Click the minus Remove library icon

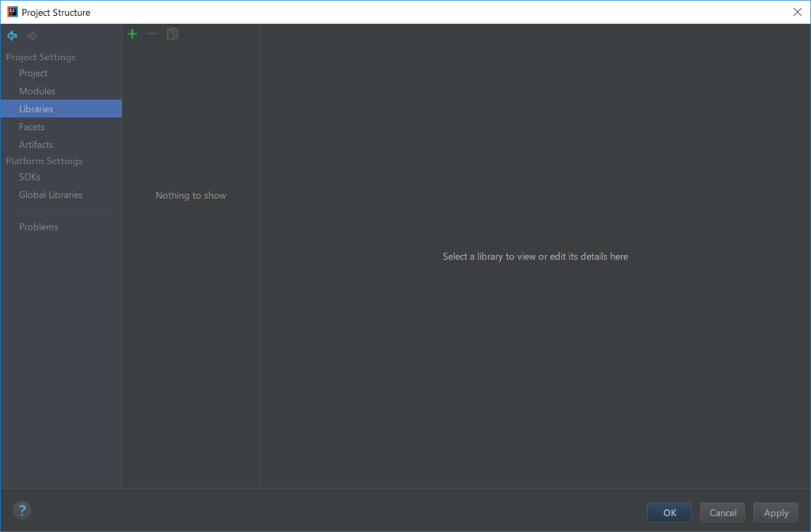[152, 34]
